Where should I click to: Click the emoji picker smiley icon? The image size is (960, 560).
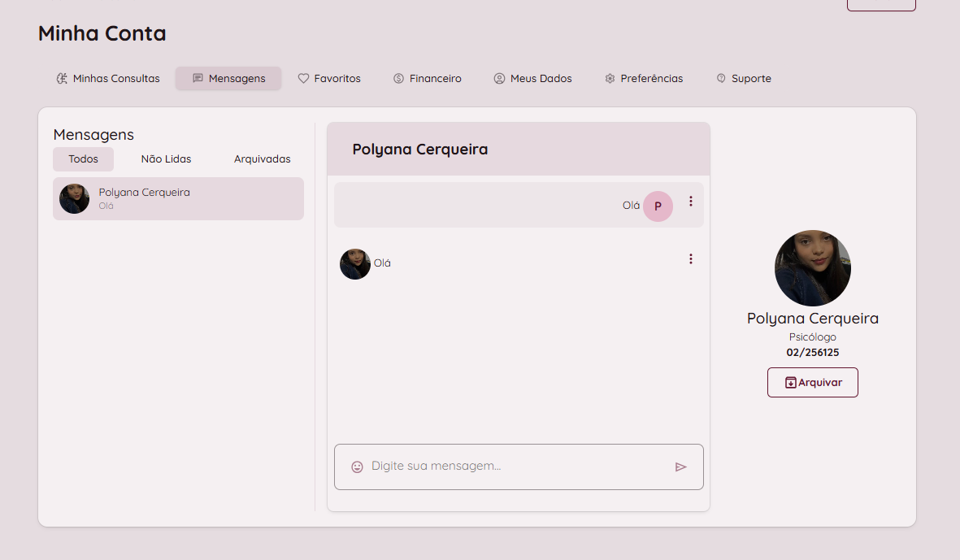[357, 467]
